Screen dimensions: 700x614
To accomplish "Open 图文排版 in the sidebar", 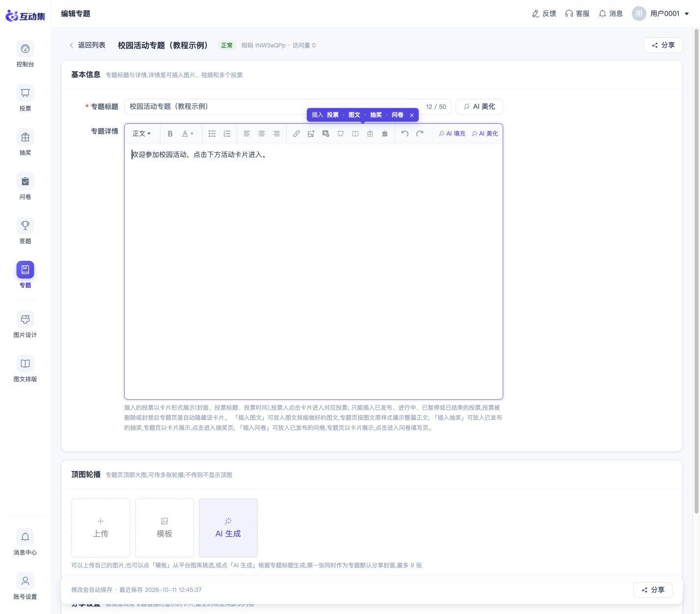I will (x=25, y=369).
